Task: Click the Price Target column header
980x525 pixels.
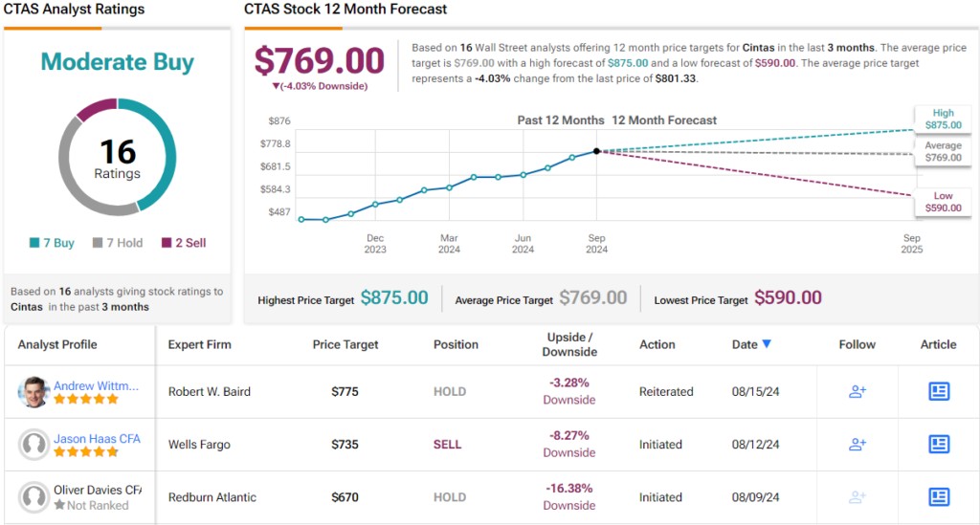Action: coord(345,344)
